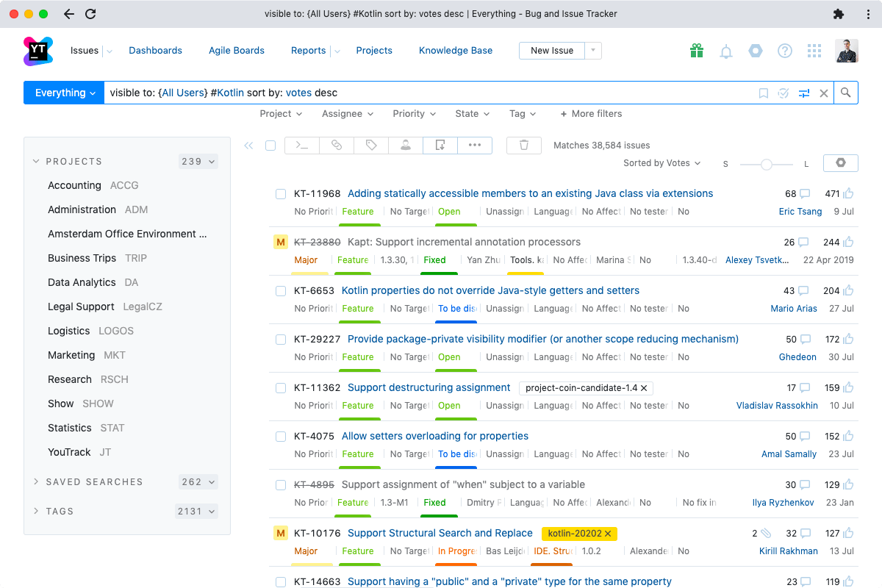Go to Knowledge Base tab
Viewport: 882px width, 588px height.
tap(456, 51)
